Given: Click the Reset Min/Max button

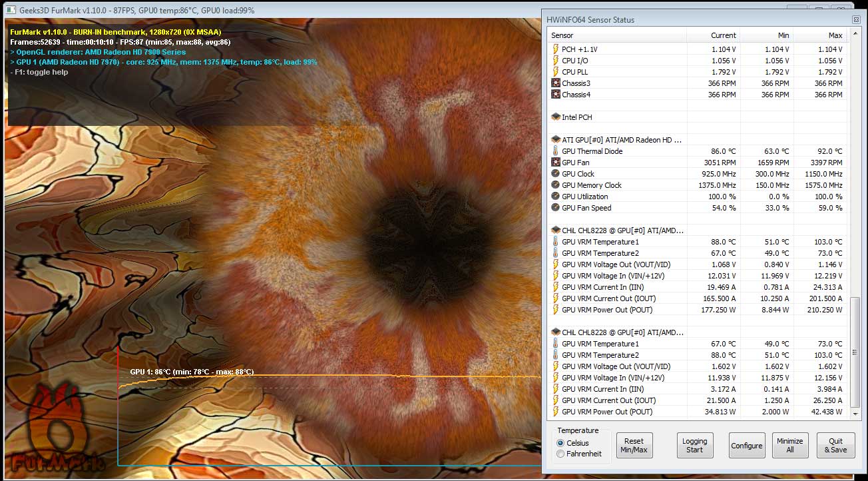Looking at the screenshot, I should pyautogui.click(x=634, y=445).
